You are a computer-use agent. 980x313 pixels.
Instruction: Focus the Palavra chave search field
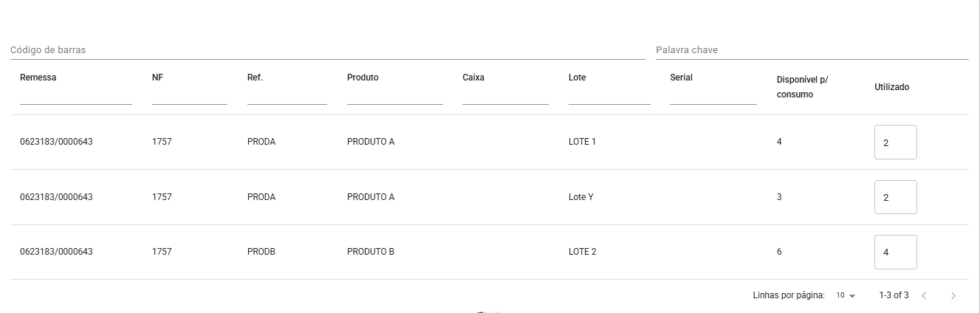pos(812,50)
